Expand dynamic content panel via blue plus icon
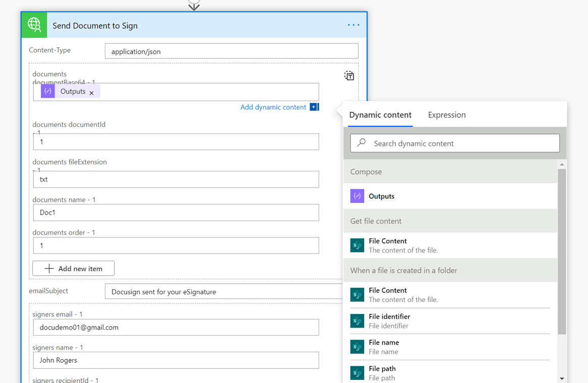 click(314, 107)
